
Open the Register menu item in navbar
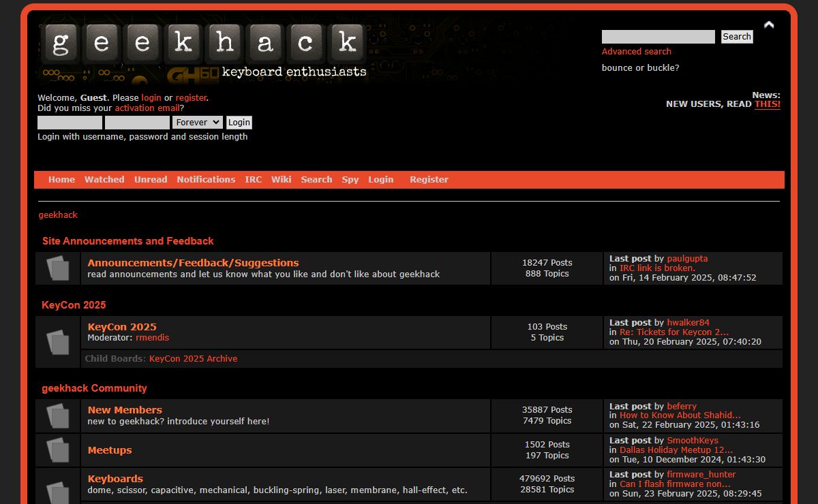(x=429, y=180)
